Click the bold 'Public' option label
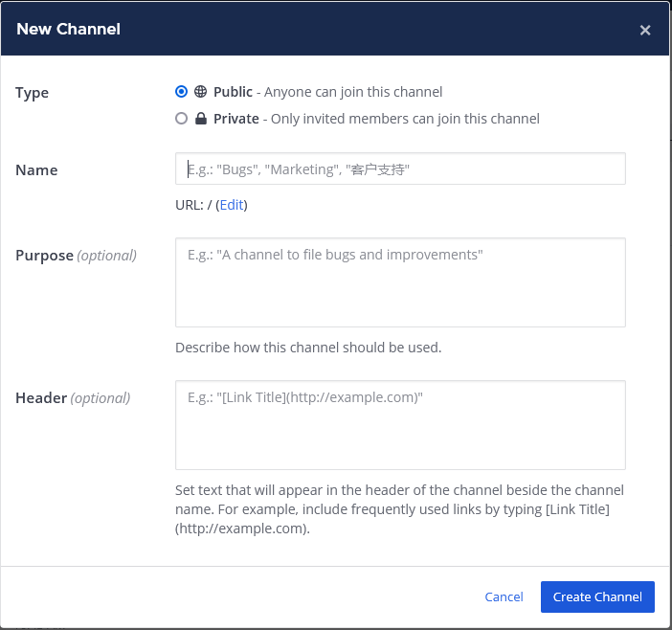 (x=233, y=92)
